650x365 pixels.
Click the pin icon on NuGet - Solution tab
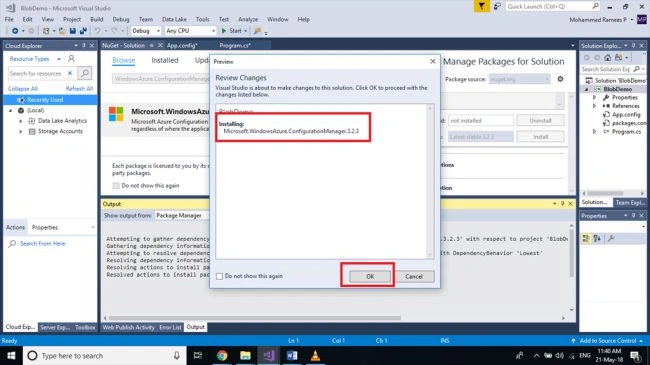tap(152, 46)
